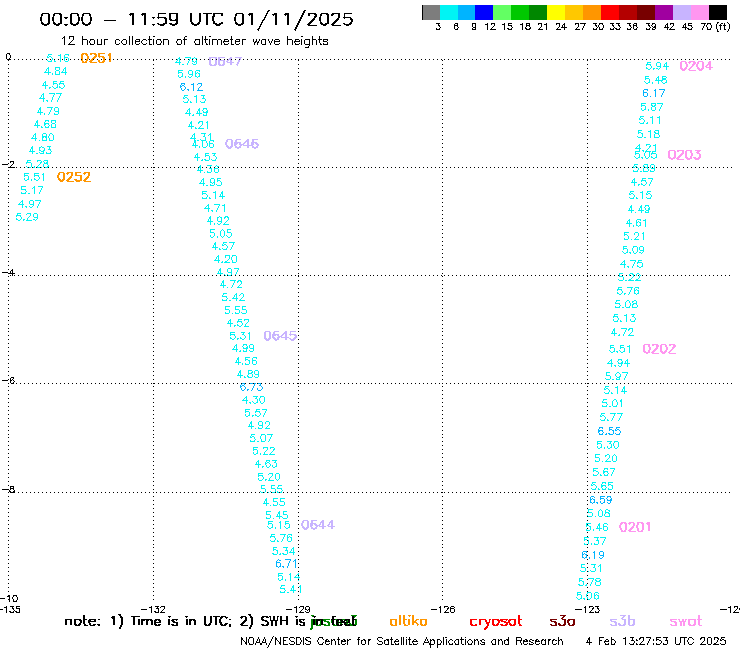Select the -126 longitude axis label
This screenshot has width=740, height=650.
[443, 609]
